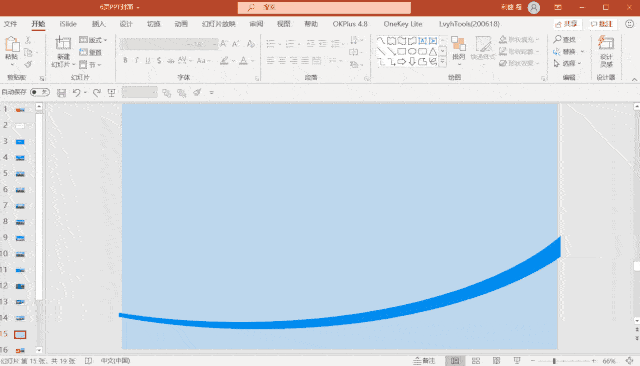Align text right icon

point(293,61)
